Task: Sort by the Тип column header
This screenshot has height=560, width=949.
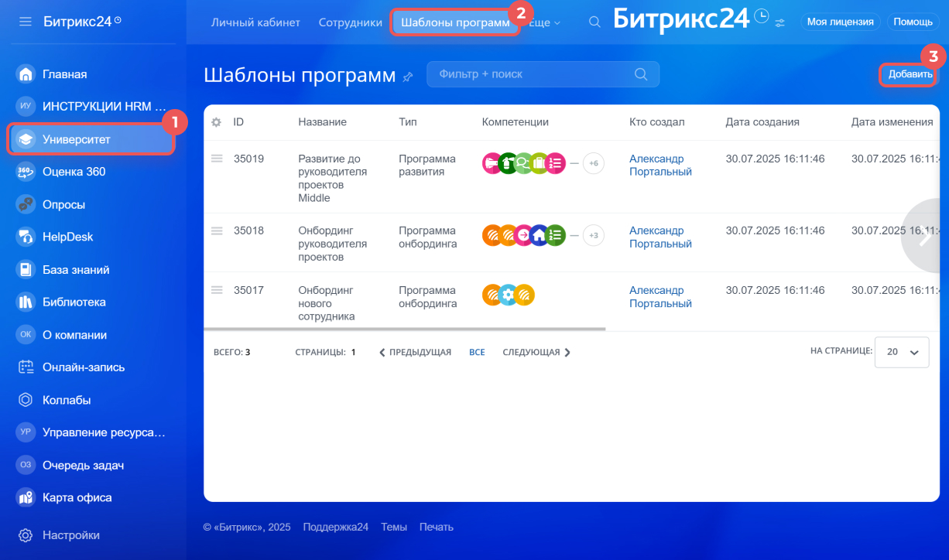Action: click(x=408, y=122)
